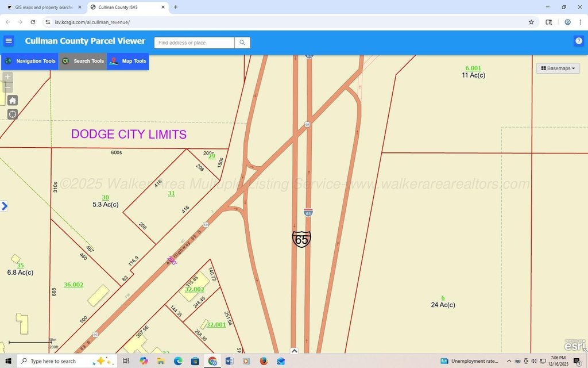Expand the left side panel arrow
The image size is (588, 368).
coord(5,206)
